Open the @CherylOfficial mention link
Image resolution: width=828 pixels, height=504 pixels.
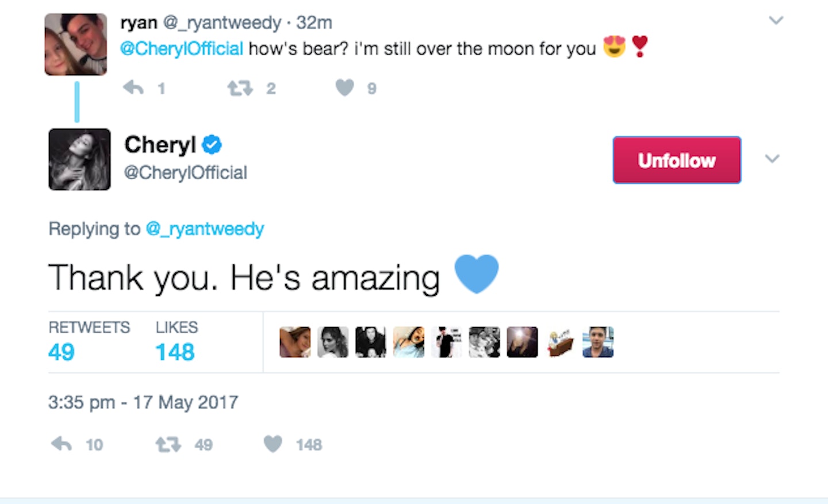[x=182, y=49]
